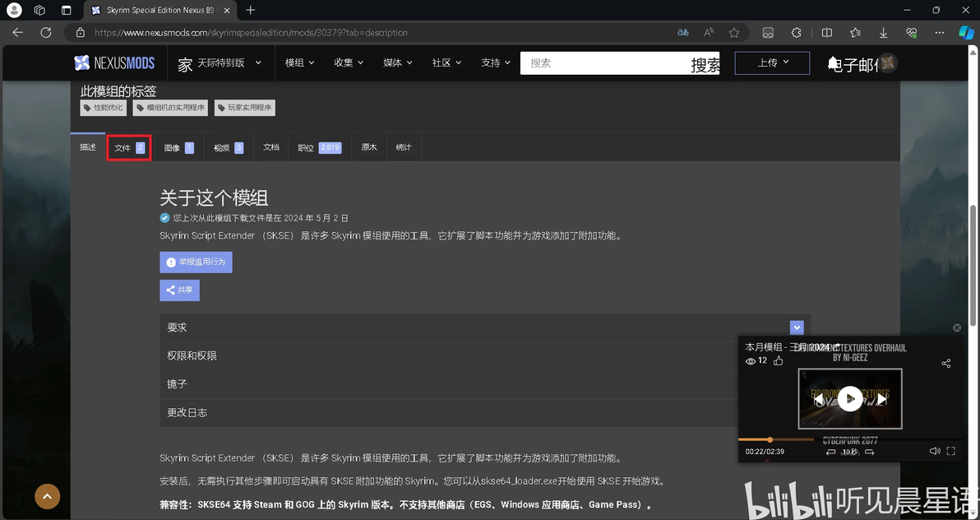Screen dimensions: 980x520
Task: Go back to the previous page
Action: tap(17, 33)
